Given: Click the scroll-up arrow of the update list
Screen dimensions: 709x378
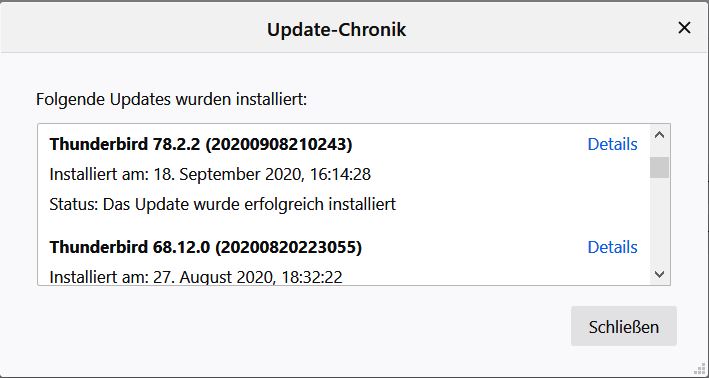Looking at the screenshot, I should click(659, 135).
